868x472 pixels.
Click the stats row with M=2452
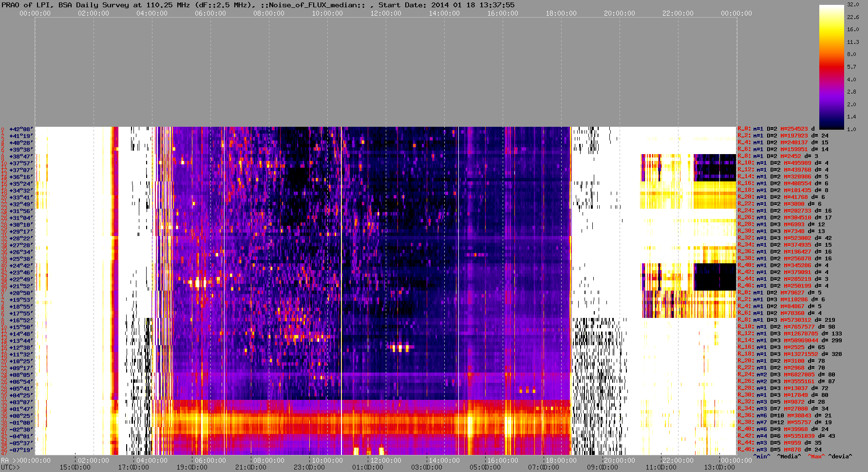tap(778, 157)
